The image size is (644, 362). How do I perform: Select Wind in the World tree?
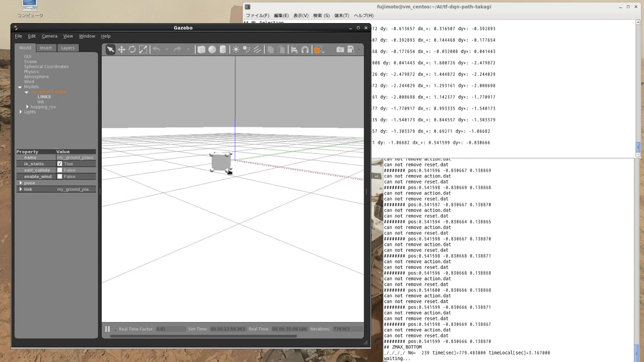coord(29,81)
